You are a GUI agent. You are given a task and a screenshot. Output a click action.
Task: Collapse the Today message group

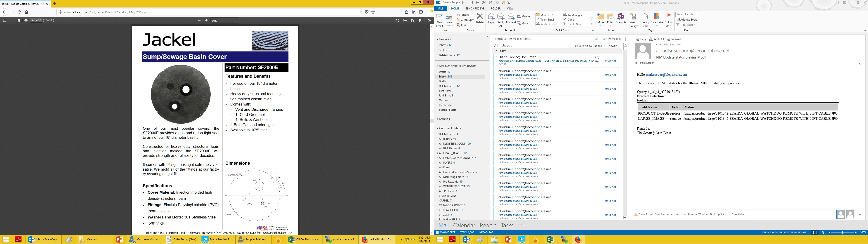496,51
